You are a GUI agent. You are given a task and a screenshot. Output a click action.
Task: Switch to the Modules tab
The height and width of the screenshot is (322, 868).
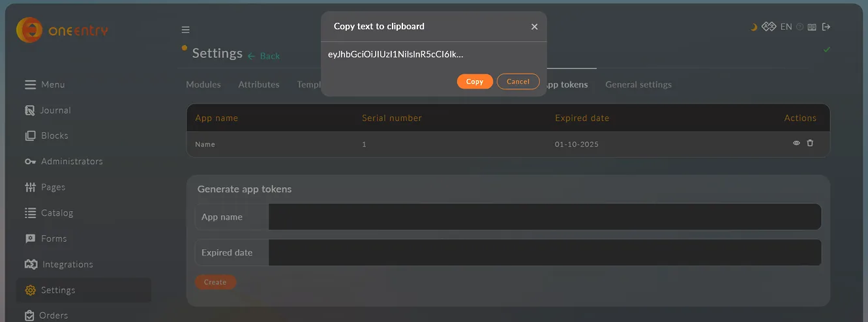point(203,85)
